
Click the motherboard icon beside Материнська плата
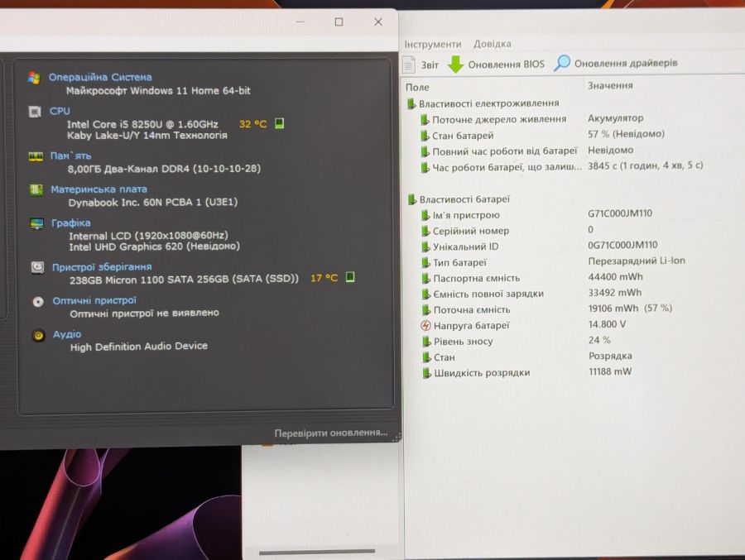pyautogui.click(x=36, y=190)
